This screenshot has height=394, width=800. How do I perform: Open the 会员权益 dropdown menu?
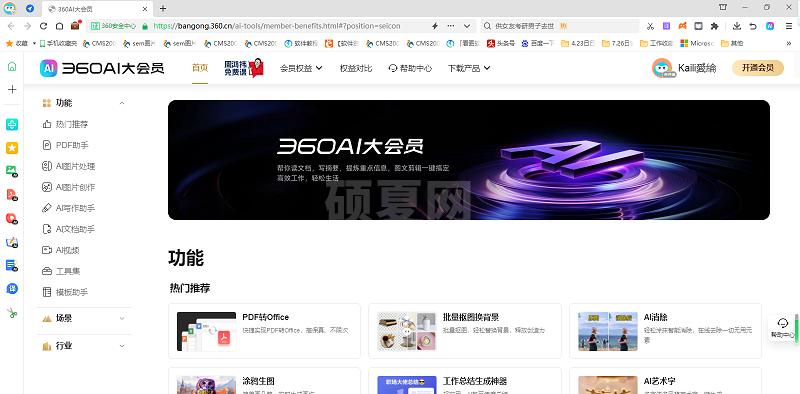pyautogui.click(x=301, y=68)
